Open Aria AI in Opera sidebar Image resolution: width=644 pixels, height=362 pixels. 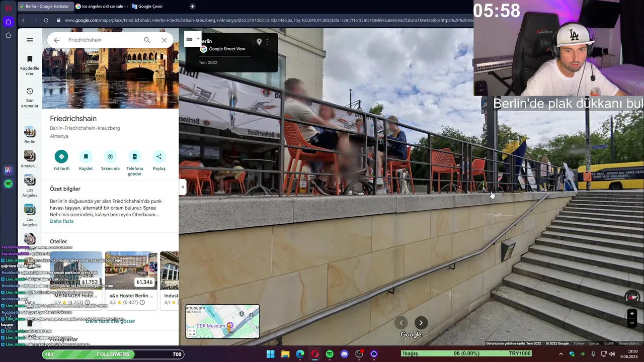(8, 170)
